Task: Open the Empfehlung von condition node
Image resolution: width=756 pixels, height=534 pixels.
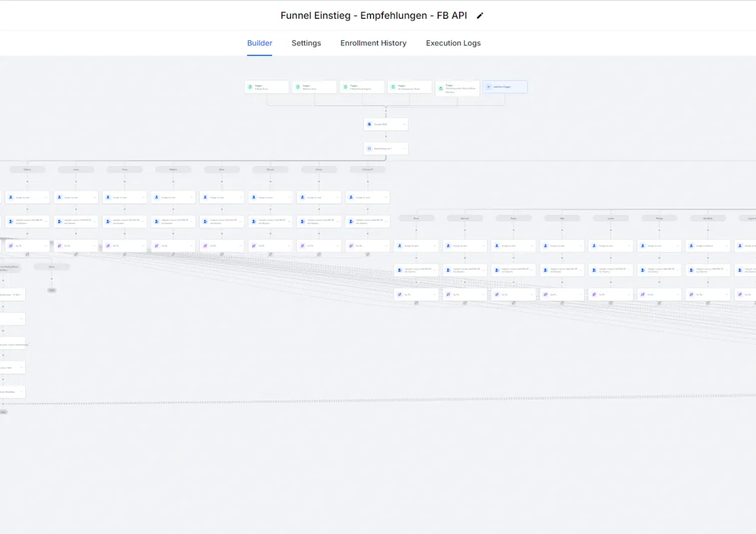Action: [386, 149]
